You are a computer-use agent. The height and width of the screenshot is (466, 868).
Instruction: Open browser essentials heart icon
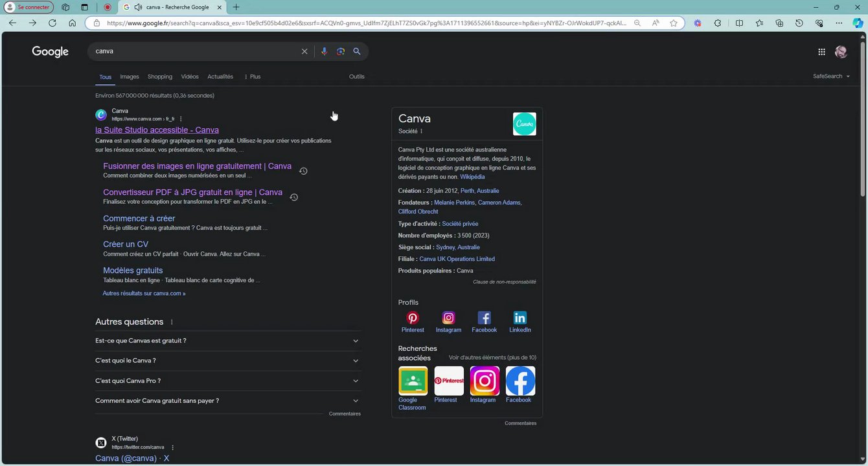(x=819, y=23)
